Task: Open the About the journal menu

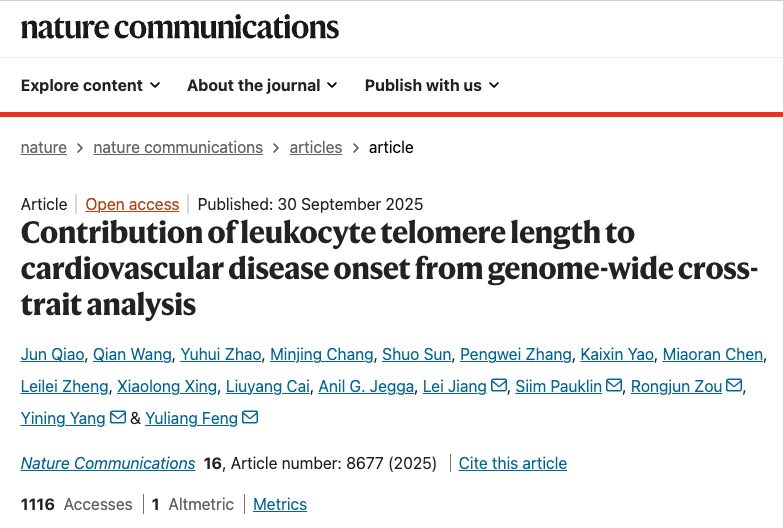Action: click(262, 86)
